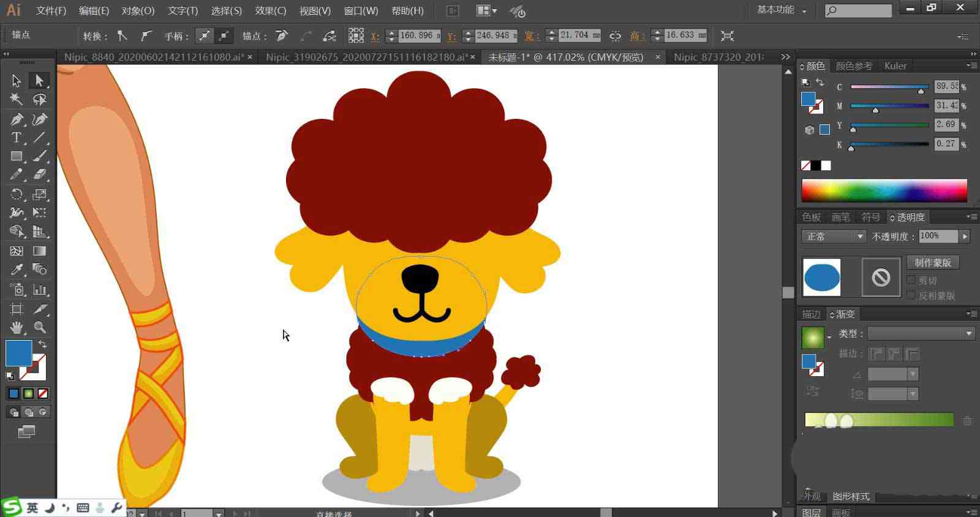Switch to the 色板 swatches tab
The width and height of the screenshot is (980, 517).
point(811,217)
